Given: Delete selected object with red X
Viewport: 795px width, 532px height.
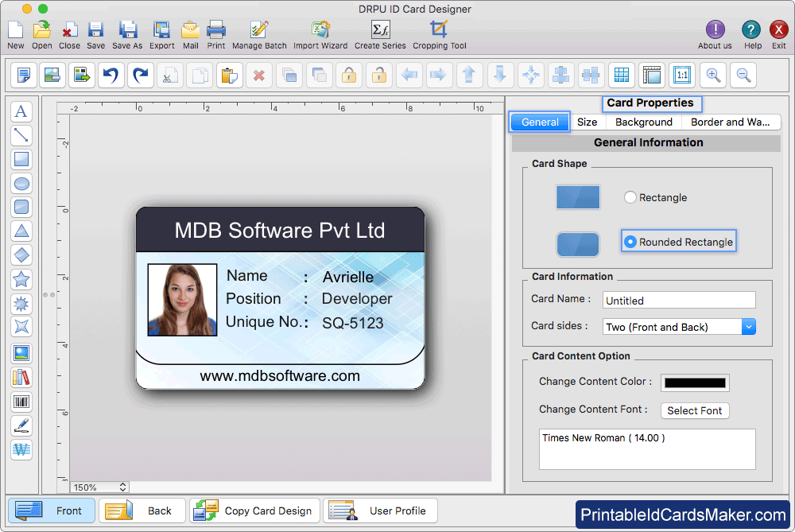Looking at the screenshot, I should point(259,75).
